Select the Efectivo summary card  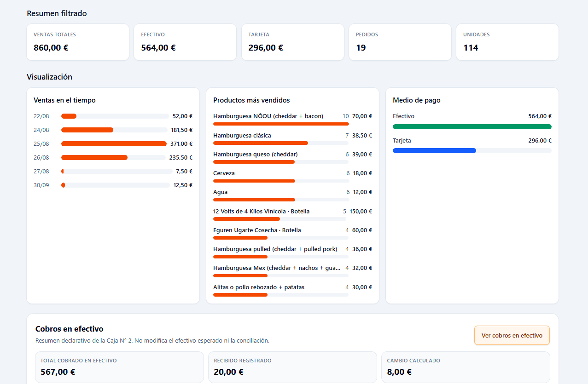[x=185, y=42]
